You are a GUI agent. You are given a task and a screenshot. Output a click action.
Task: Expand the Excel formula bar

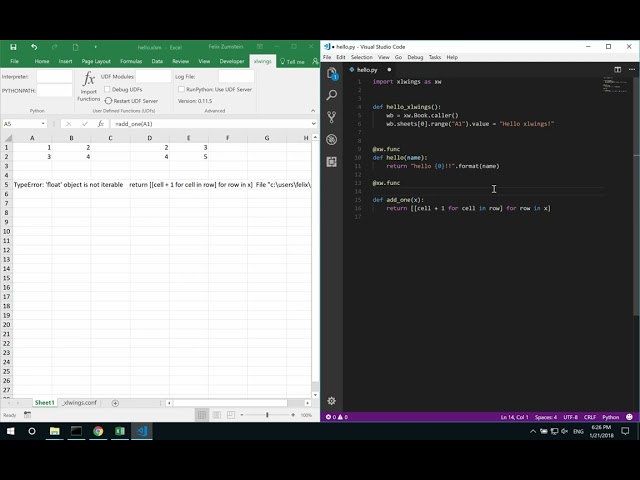click(x=313, y=124)
